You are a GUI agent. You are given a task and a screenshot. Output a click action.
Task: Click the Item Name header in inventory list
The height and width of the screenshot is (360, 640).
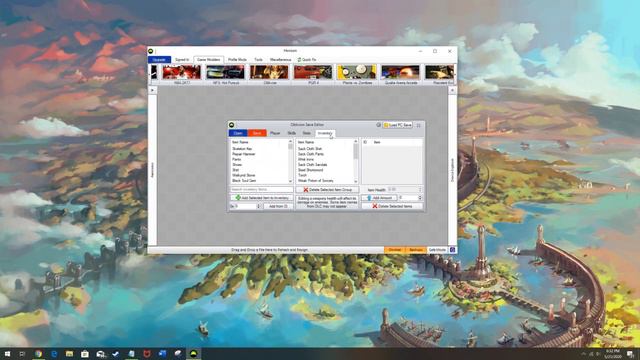(306, 142)
